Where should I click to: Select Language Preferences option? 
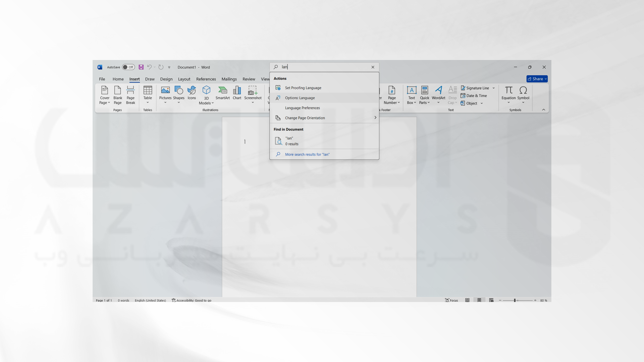(x=302, y=108)
